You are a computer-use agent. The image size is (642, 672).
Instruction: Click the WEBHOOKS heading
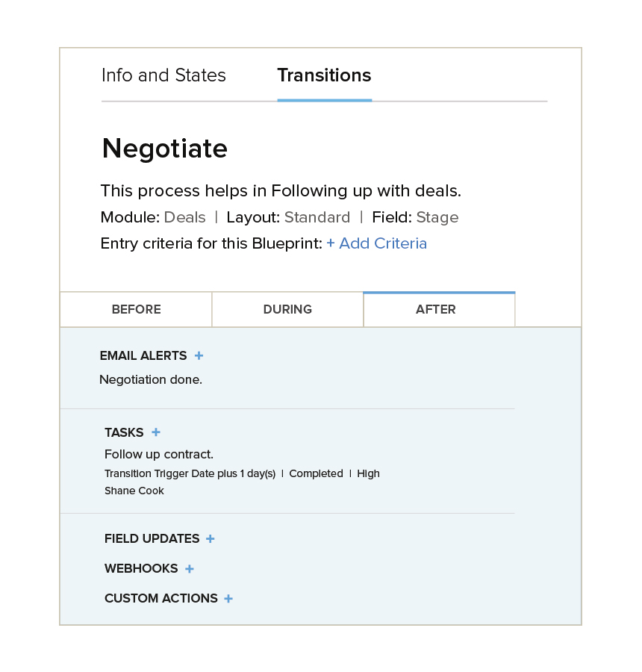pos(141,569)
